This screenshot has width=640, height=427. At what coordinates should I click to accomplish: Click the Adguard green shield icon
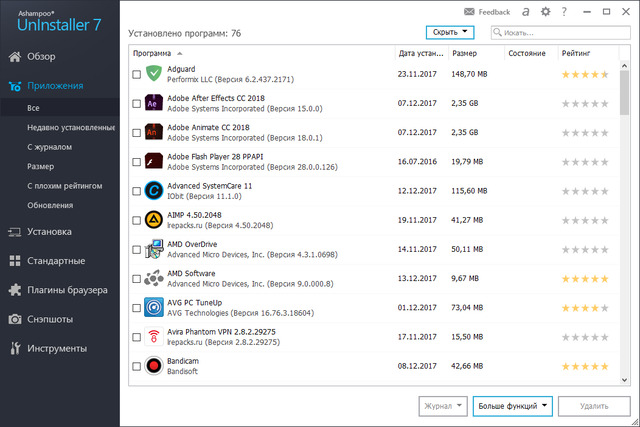point(155,73)
